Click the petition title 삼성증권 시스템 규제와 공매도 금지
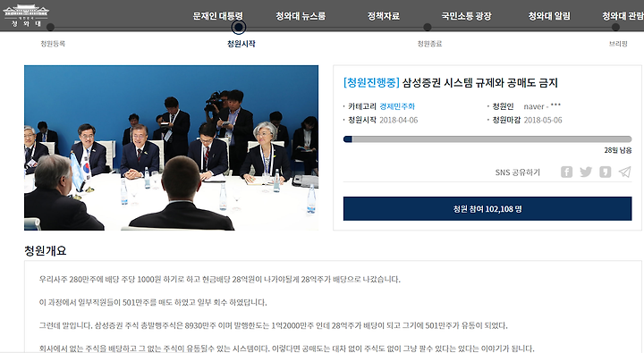 [x=480, y=82]
